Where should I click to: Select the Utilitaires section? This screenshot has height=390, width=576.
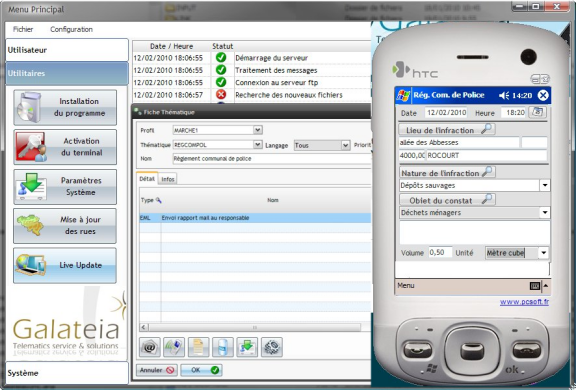[67, 73]
